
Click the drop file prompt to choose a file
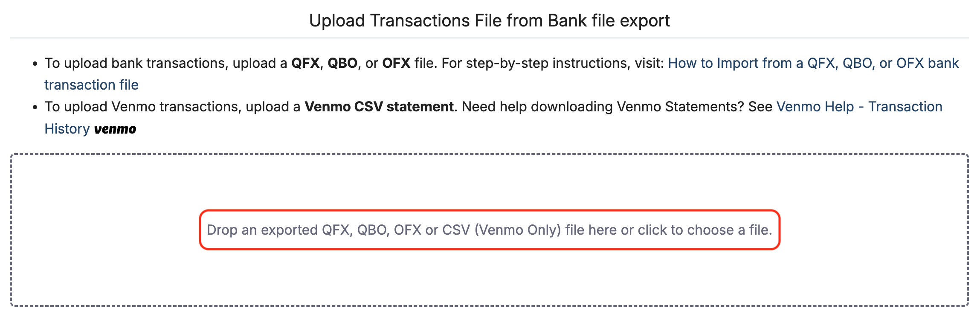pyautogui.click(x=489, y=230)
